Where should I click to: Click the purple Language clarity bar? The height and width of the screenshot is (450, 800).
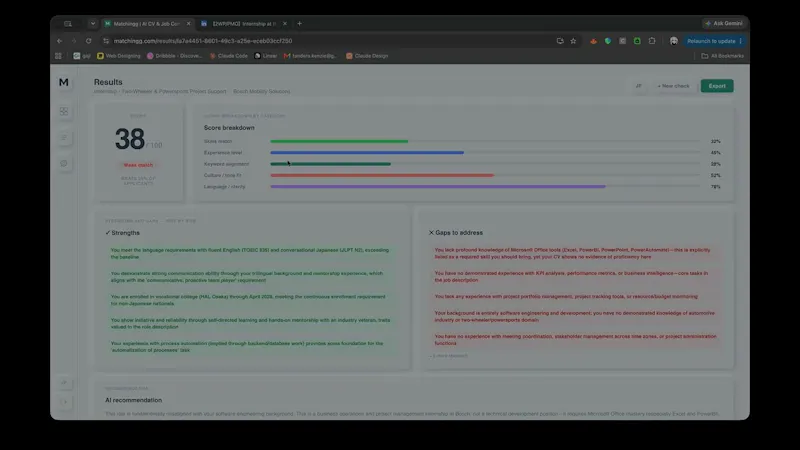click(438, 187)
